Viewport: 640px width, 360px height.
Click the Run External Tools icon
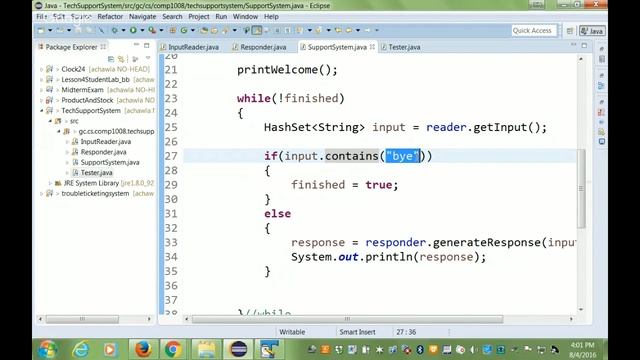pos(152,30)
